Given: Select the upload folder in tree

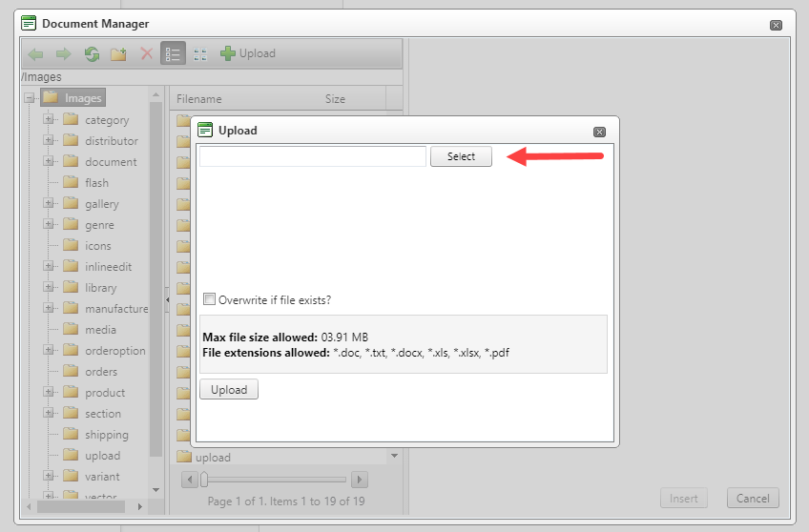Looking at the screenshot, I should 92,456.
